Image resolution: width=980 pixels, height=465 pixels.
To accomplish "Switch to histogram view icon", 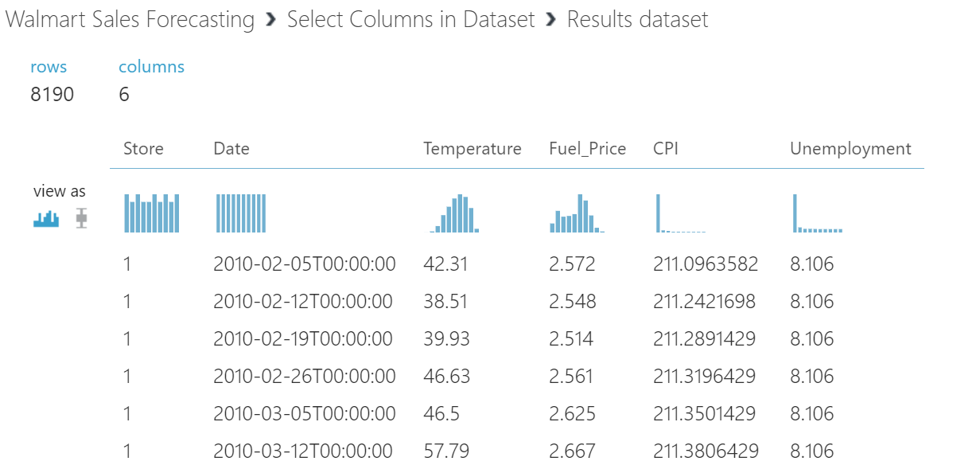I will pos(46,218).
